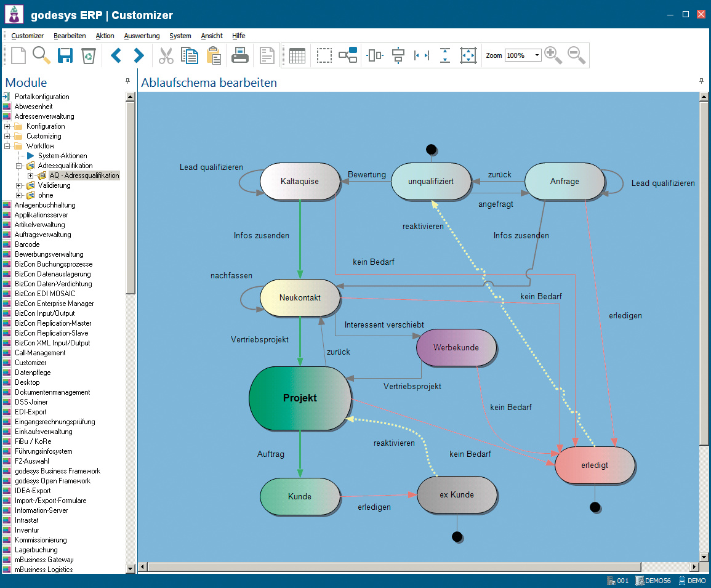Toggle the grid table icon
The height and width of the screenshot is (588, 711).
coord(297,55)
